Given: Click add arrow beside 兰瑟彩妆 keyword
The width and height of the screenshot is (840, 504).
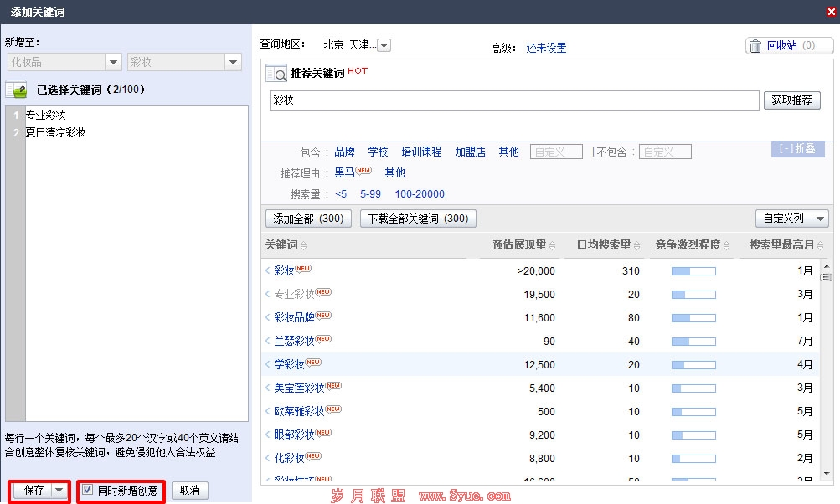Looking at the screenshot, I should [x=268, y=342].
